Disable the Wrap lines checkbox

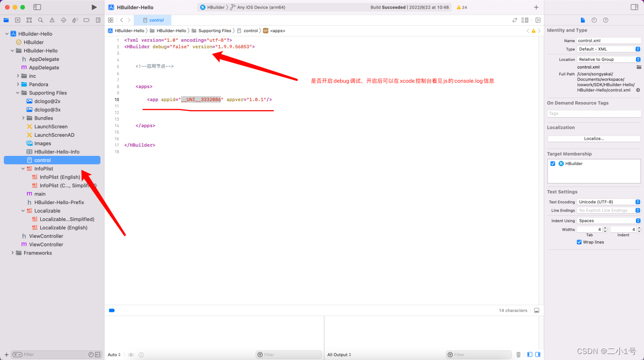[x=580, y=242]
